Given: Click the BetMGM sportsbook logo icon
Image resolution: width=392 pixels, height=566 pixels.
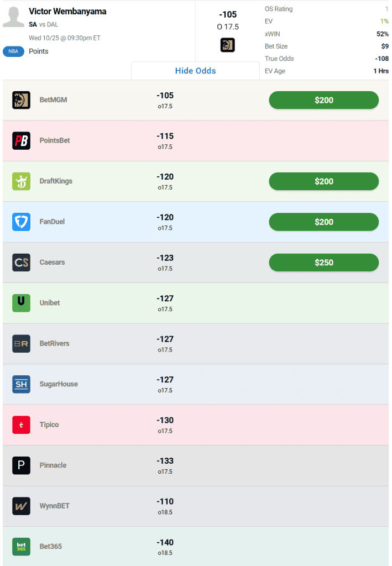Looking at the screenshot, I should tap(21, 100).
